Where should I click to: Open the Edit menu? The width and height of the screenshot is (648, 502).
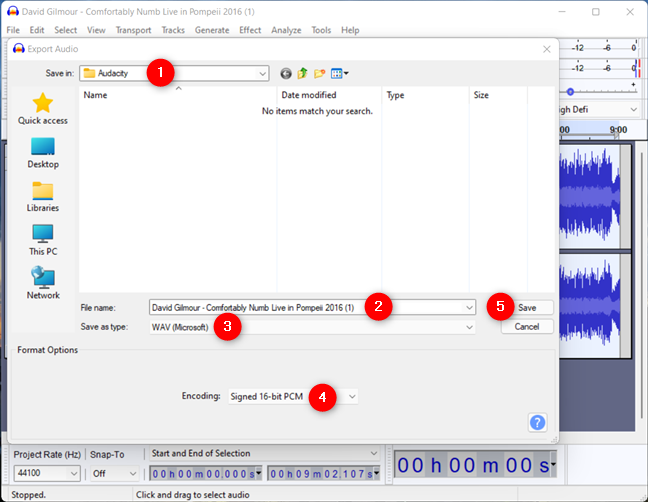37,30
